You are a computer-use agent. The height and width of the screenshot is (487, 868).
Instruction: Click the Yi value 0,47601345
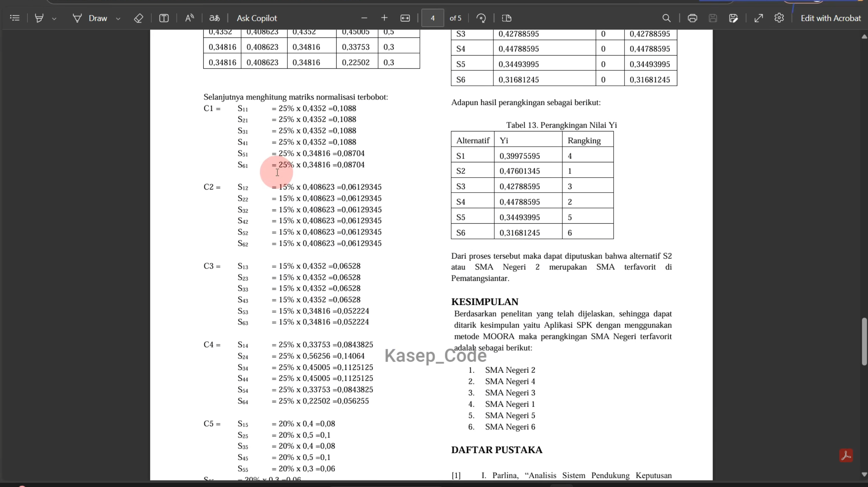(x=520, y=171)
